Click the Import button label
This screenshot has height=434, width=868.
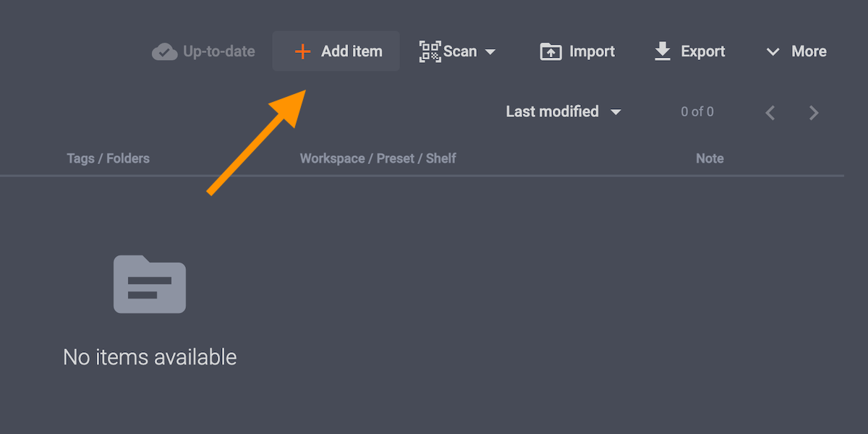pyautogui.click(x=592, y=51)
